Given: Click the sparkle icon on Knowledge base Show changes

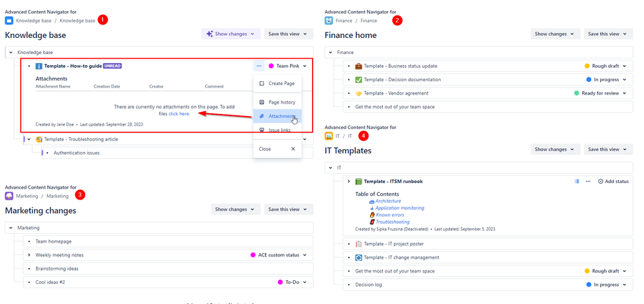Looking at the screenshot, I should point(210,33).
